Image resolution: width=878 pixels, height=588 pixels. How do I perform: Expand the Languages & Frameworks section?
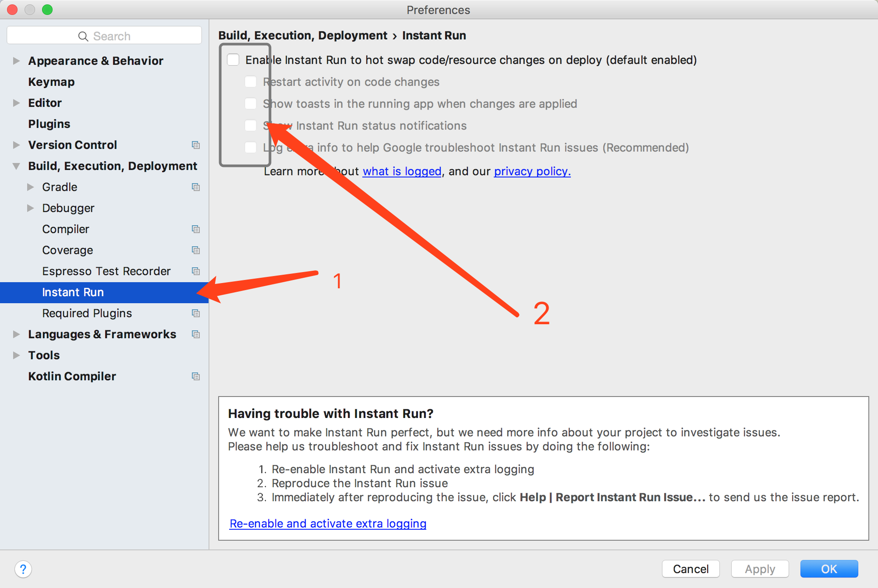pyautogui.click(x=14, y=334)
